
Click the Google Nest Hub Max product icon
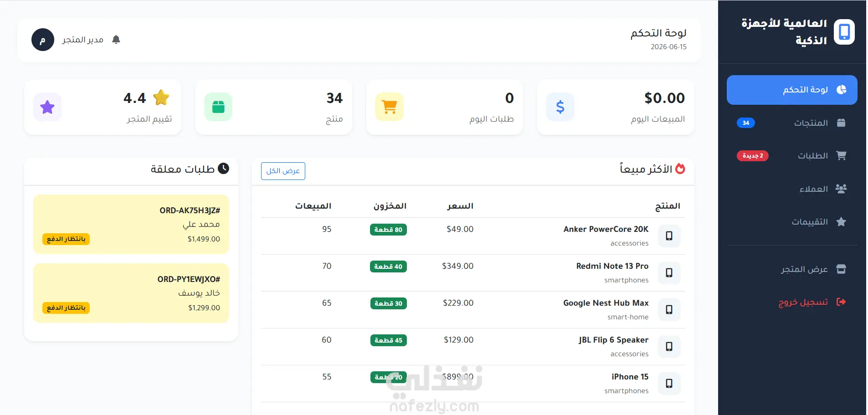pyautogui.click(x=669, y=310)
